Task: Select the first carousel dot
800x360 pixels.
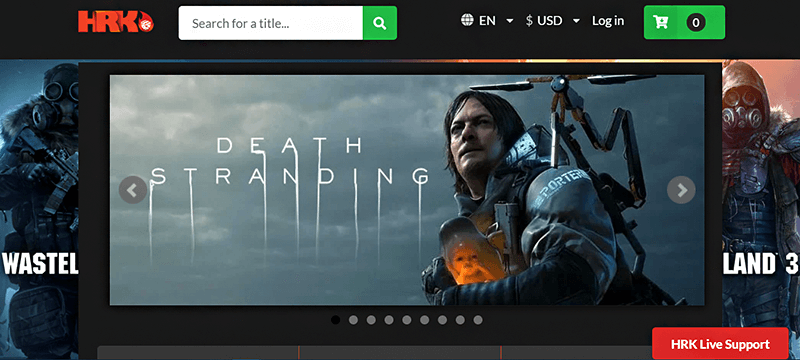Action: tap(335, 320)
